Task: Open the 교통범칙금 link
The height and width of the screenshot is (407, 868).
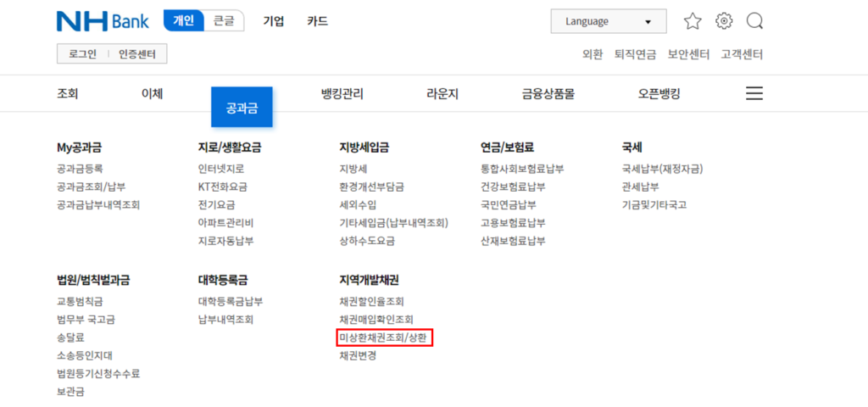Action: [x=80, y=301]
